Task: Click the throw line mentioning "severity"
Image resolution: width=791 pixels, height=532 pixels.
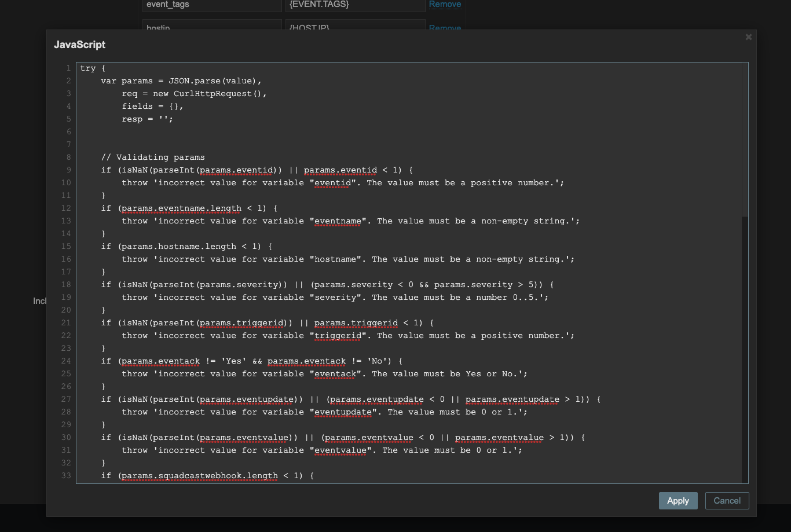Action: (x=335, y=298)
